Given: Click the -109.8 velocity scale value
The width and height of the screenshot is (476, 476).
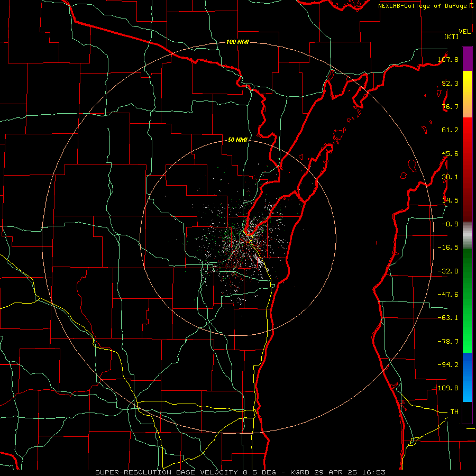Looking at the screenshot, I should pos(446,388).
